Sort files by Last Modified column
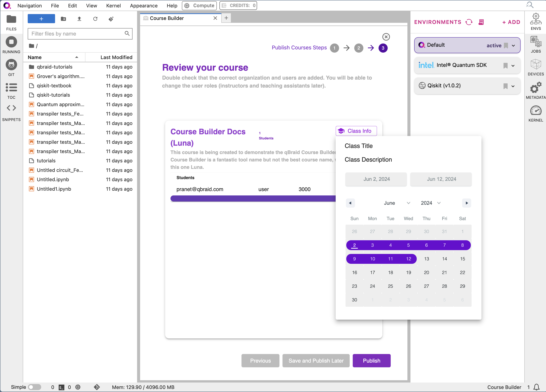Viewport: 546px width, 392px height. pos(111,57)
